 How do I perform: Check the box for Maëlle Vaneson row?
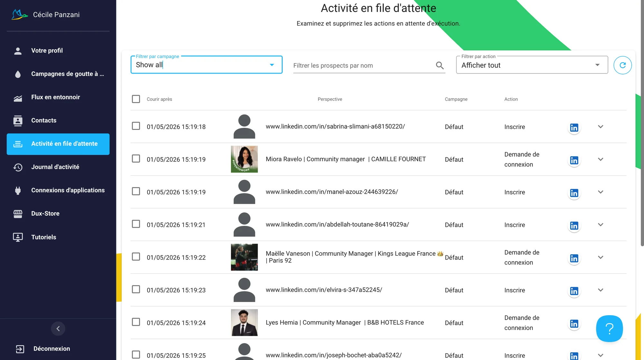(x=136, y=257)
